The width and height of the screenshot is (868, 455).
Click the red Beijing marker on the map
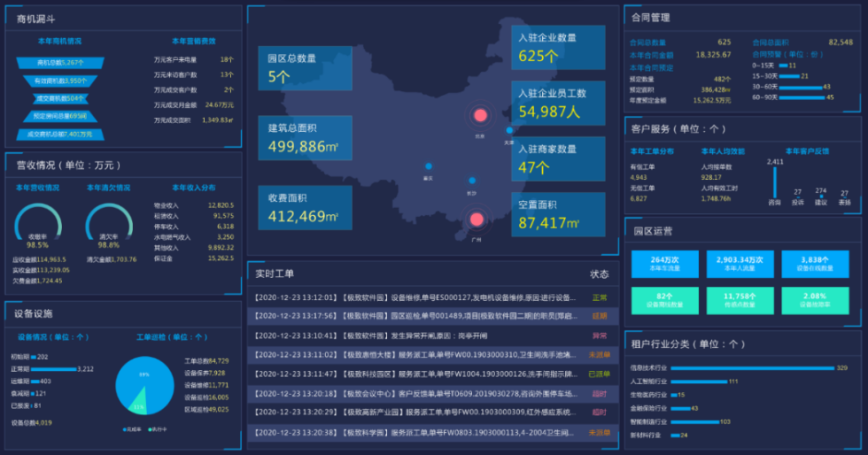(x=480, y=115)
